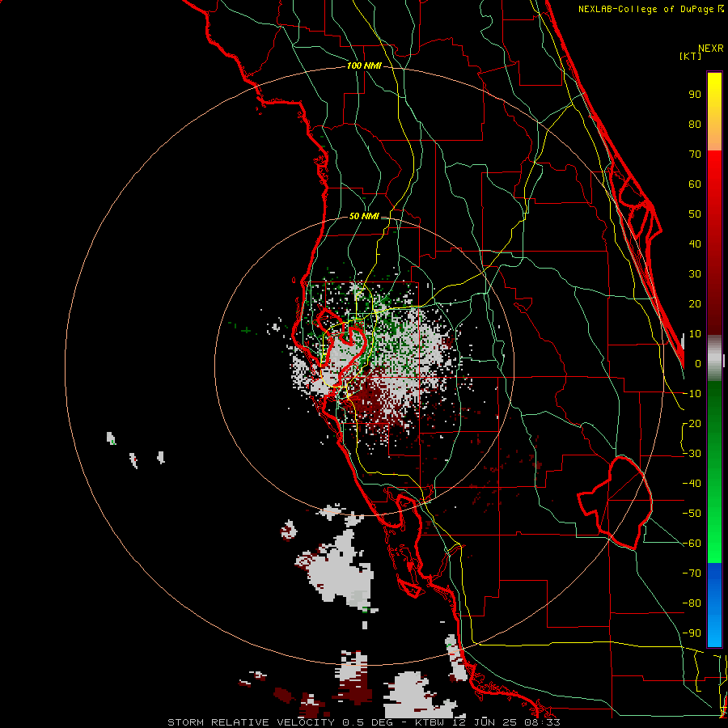Click the NEXLAB-College of DuPage header text
Screen dimensions: 728x728
tap(645, 9)
